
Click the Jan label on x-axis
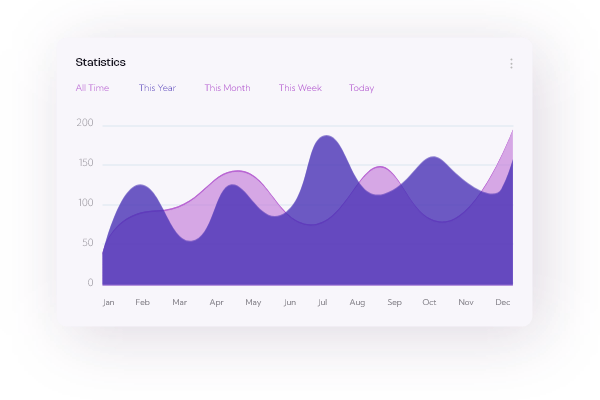point(108,302)
